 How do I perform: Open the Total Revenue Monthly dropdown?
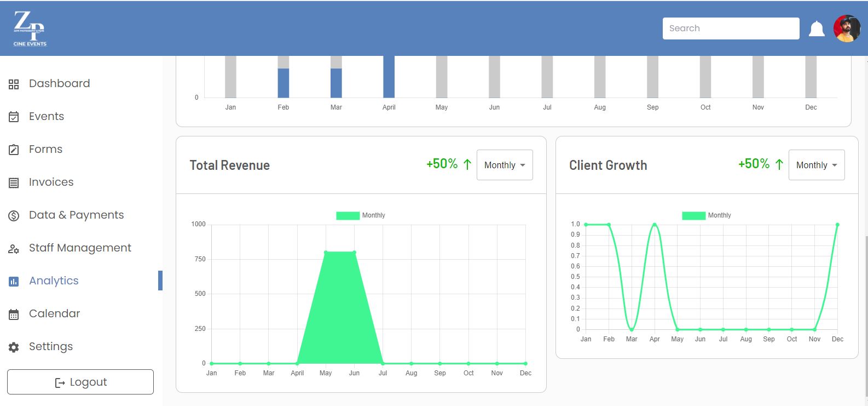coord(505,165)
